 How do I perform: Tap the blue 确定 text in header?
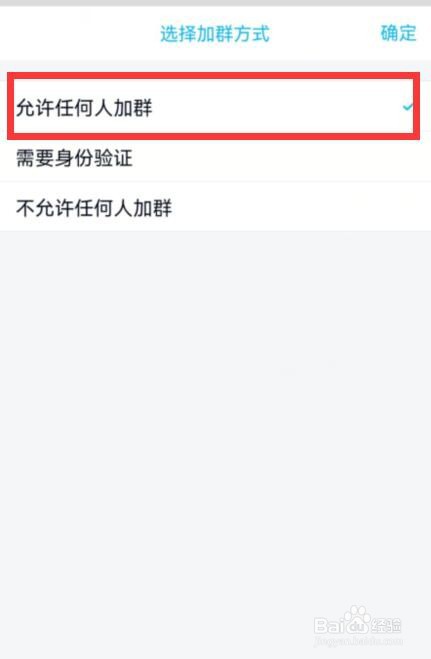[398, 33]
